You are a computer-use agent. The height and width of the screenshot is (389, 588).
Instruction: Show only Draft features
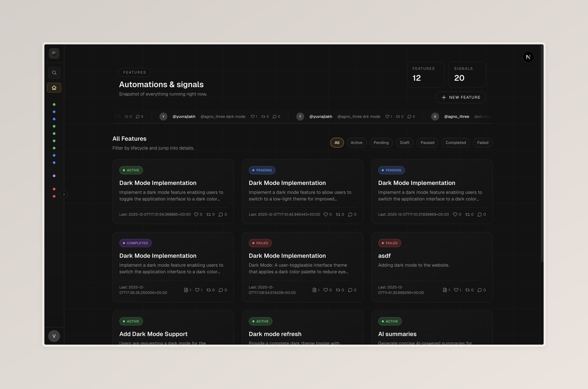click(404, 143)
